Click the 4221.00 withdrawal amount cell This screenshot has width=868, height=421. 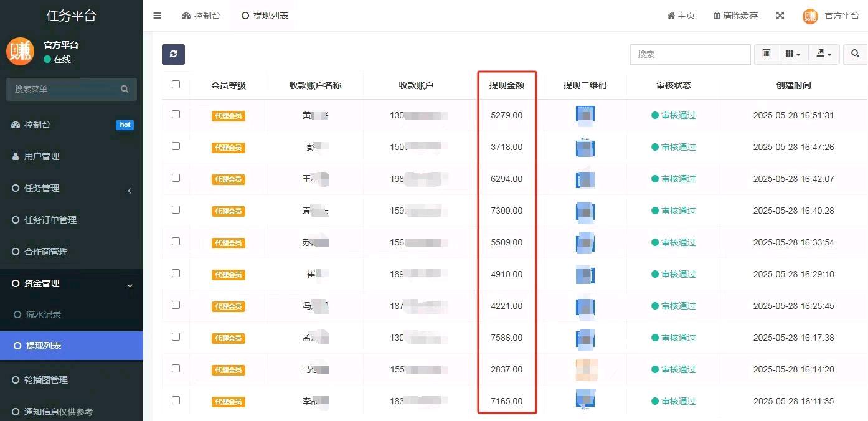507,306
